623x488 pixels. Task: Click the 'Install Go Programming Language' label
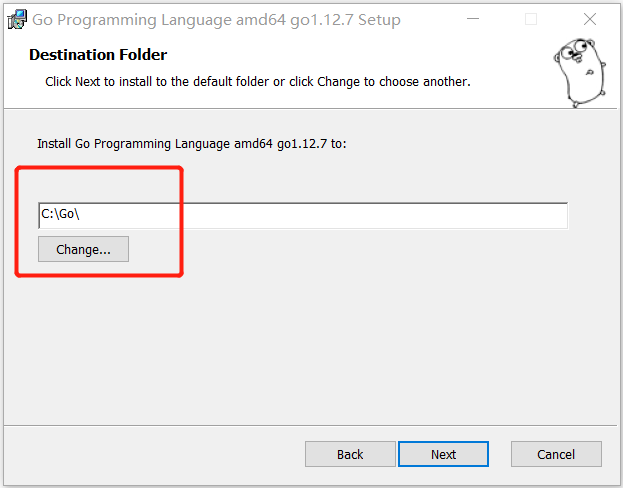point(191,144)
